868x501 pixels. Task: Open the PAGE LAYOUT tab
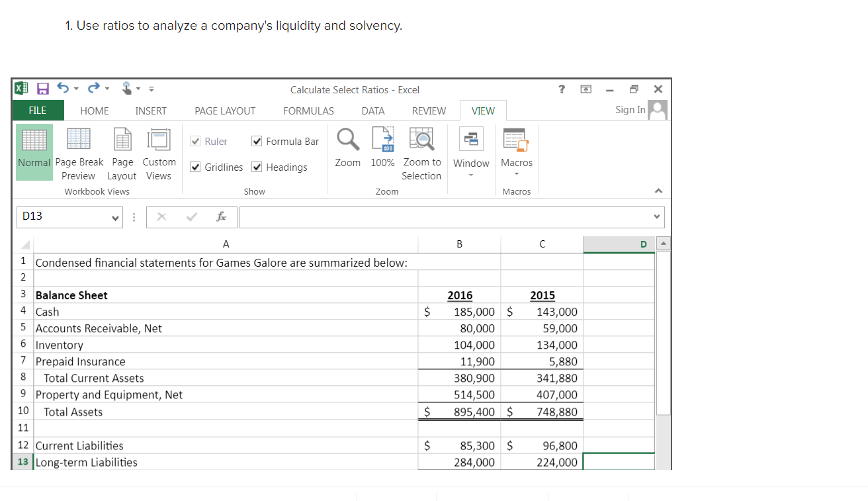[225, 111]
